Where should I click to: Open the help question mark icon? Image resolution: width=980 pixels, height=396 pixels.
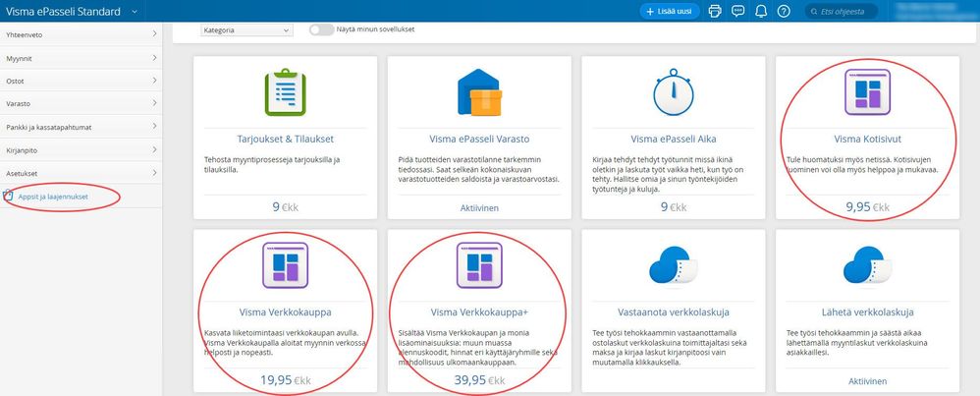pos(784,11)
